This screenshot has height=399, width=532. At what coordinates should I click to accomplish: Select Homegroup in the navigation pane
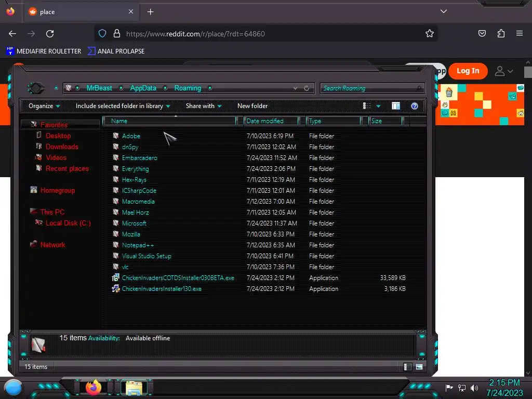(x=57, y=190)
